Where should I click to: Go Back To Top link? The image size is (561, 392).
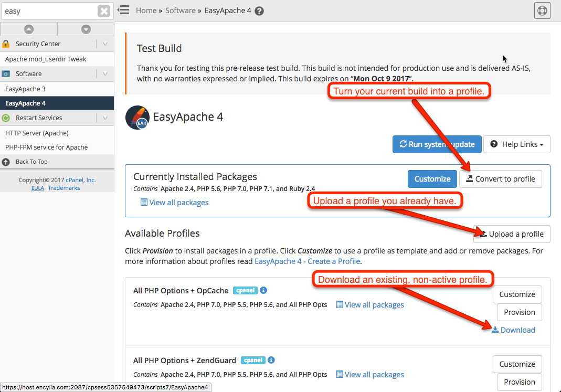click(x=31, y=162)
